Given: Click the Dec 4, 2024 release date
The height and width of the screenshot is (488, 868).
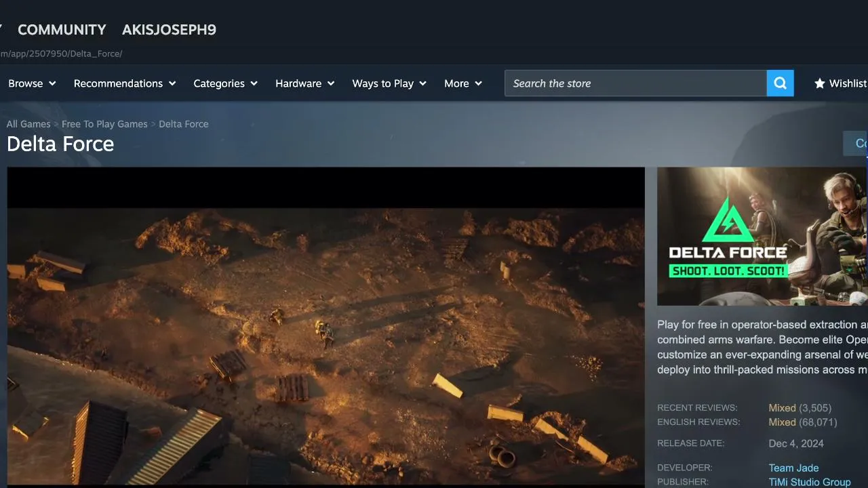Looking at the screenshot, I should [796, 444].
